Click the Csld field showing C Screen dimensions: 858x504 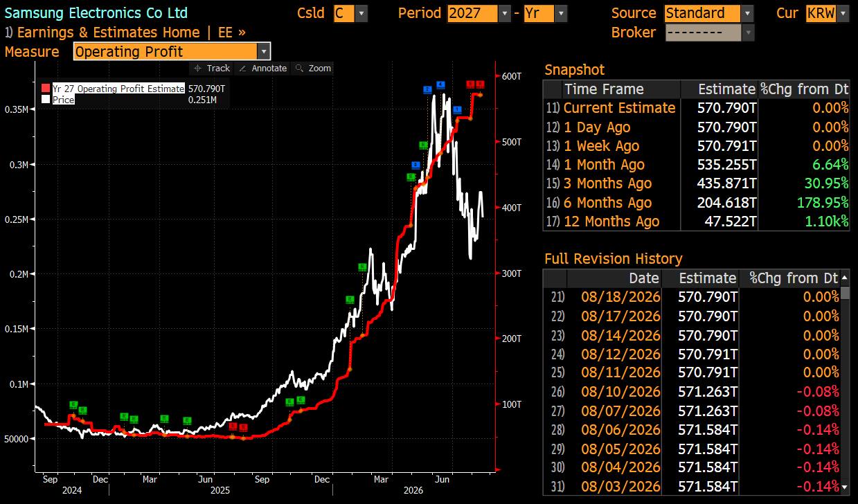pyautogui.click(x=344, y=13)
